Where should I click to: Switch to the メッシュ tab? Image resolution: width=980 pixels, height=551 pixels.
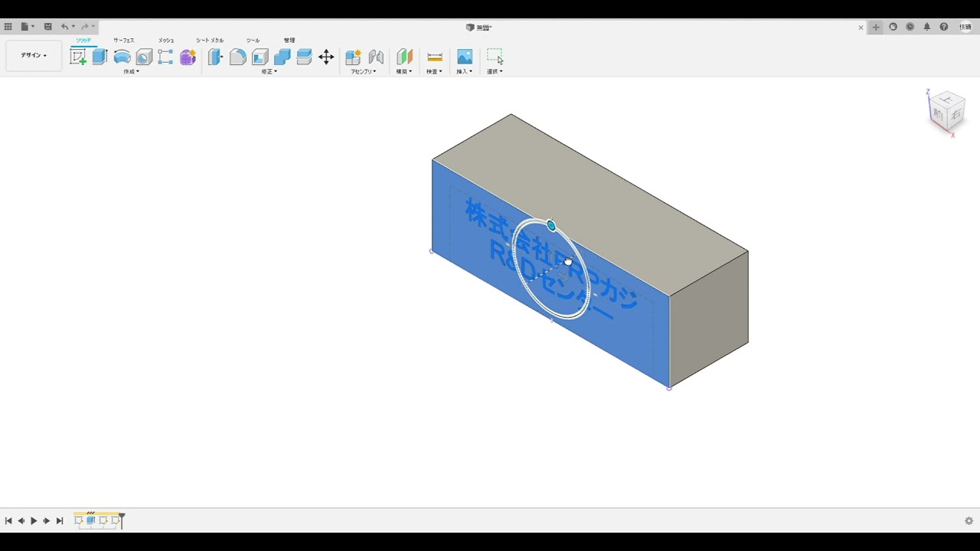point(166,40)
